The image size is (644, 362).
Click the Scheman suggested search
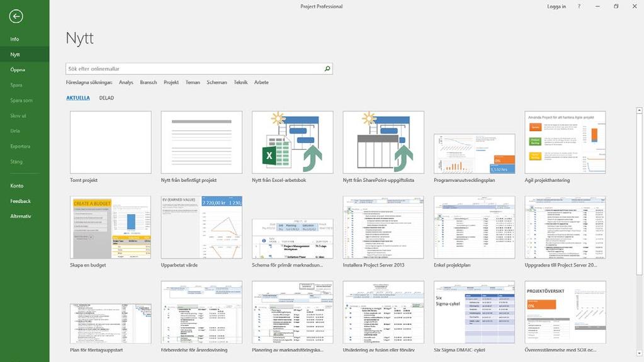click(x=217, y=82)
